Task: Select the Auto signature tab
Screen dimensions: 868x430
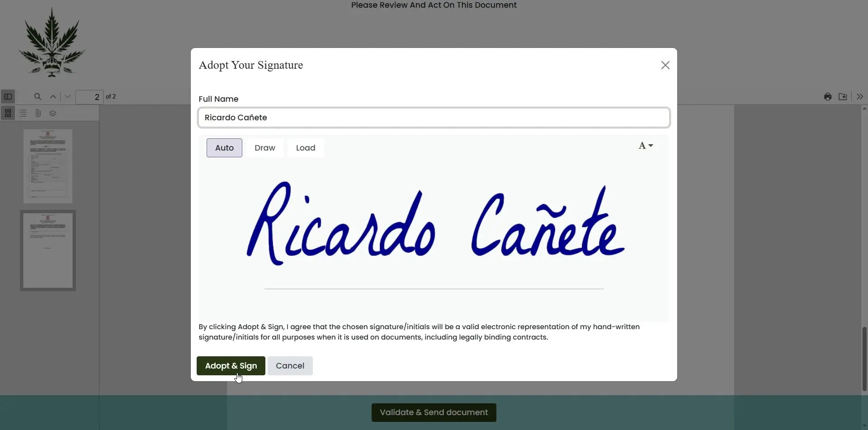Action: (224, 148)
